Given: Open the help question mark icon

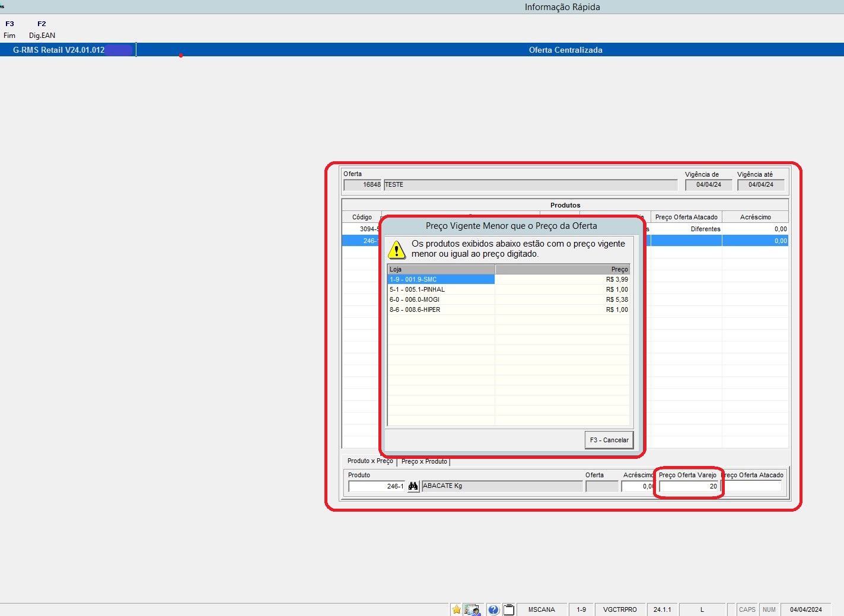Looking at the screenshot, I should pos(493,609).
